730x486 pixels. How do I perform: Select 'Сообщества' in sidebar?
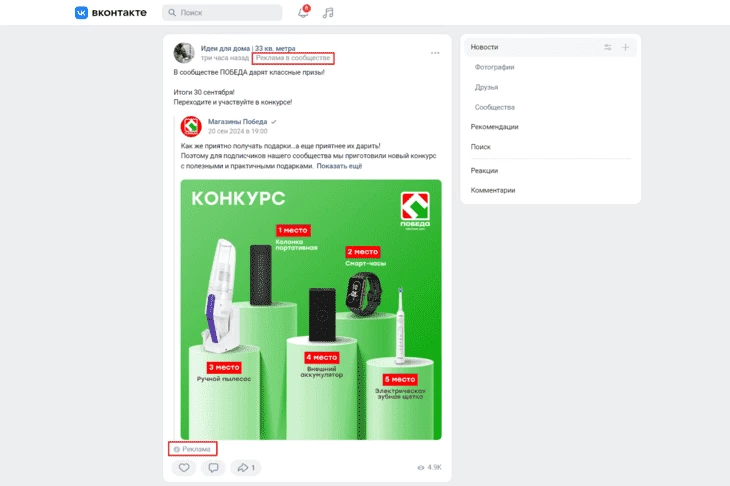[494, 107]
